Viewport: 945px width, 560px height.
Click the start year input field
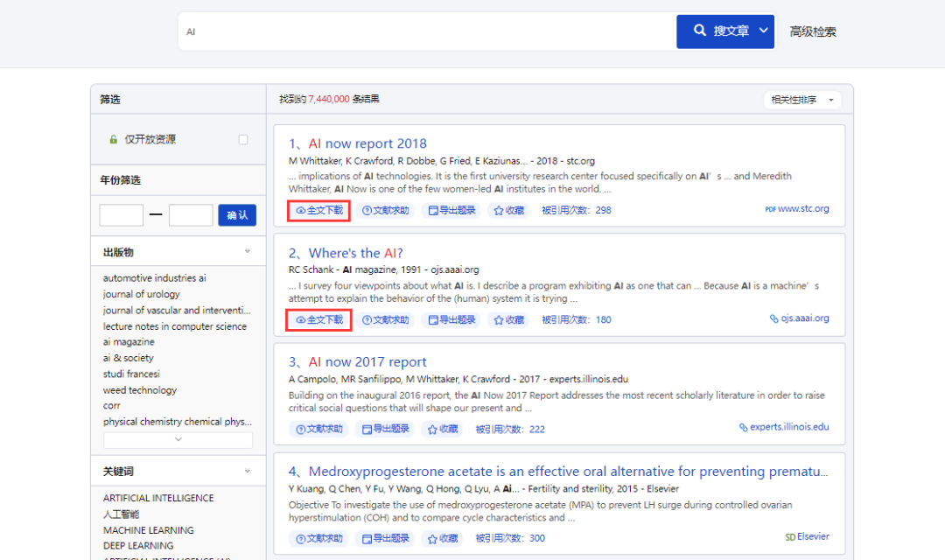122,215
